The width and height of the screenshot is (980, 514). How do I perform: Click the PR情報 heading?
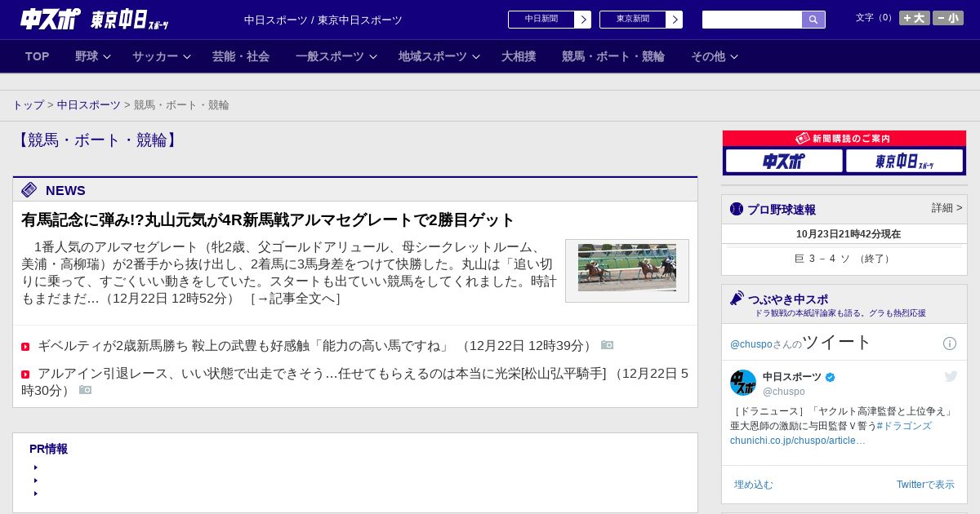48,449
